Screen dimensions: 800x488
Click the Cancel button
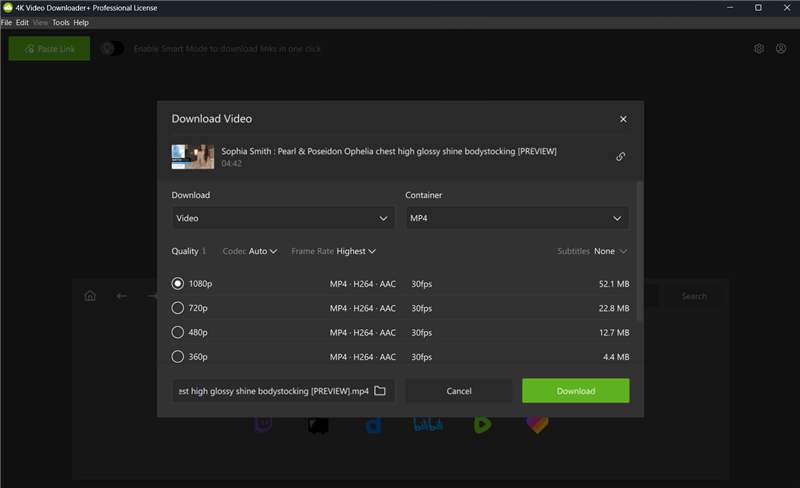pyautogui.click(x=459, y=391)
